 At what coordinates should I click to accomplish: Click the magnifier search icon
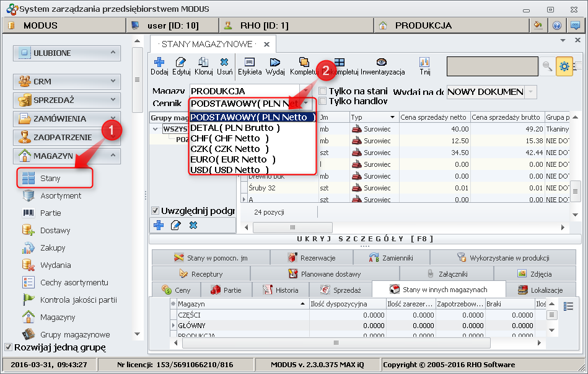click(x=547, y=66)
